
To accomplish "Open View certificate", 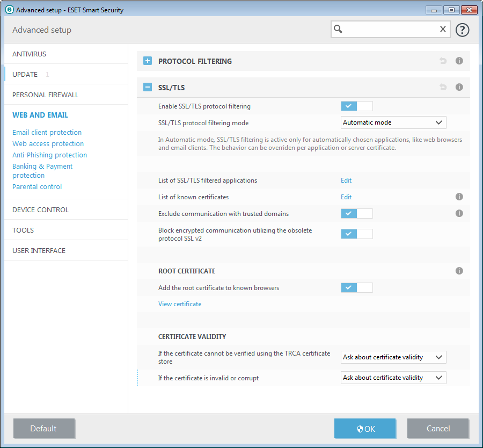I will (180, 304).
